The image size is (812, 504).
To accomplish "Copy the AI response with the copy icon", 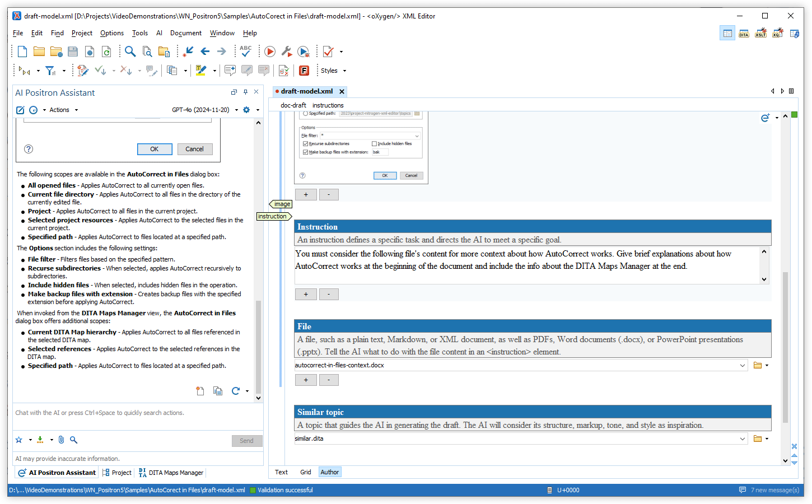I will point(218,391).
